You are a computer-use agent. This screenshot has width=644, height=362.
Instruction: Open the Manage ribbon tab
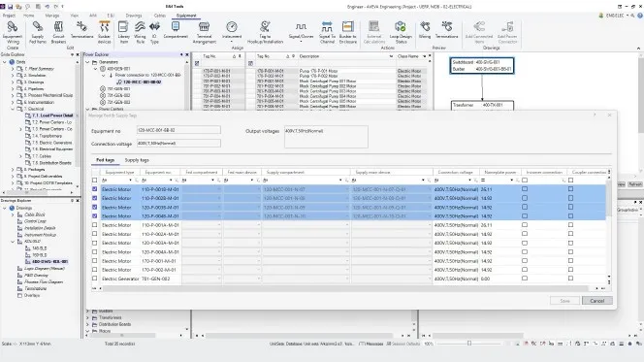52,16
